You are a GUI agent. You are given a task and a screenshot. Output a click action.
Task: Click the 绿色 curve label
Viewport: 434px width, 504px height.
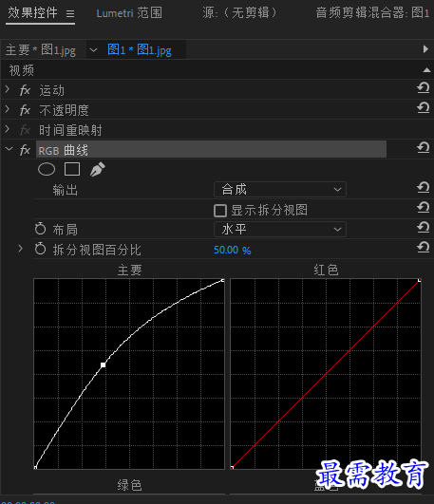129,485
